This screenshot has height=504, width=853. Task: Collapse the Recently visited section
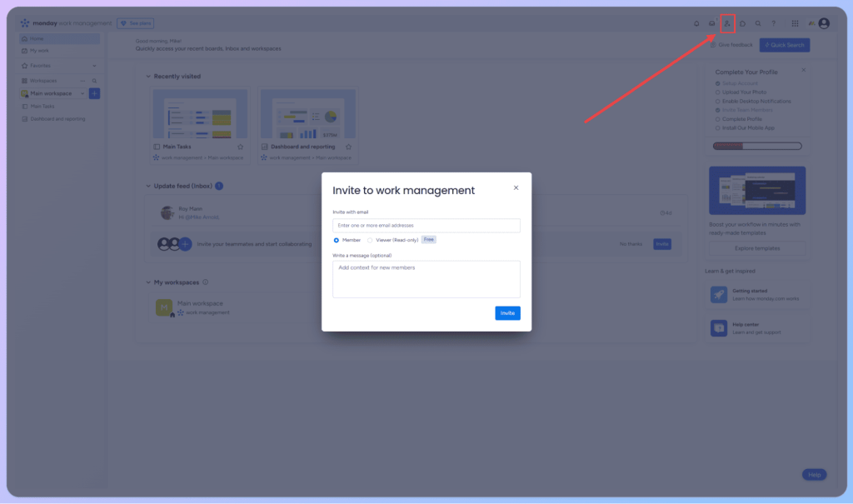click(148, 76)
